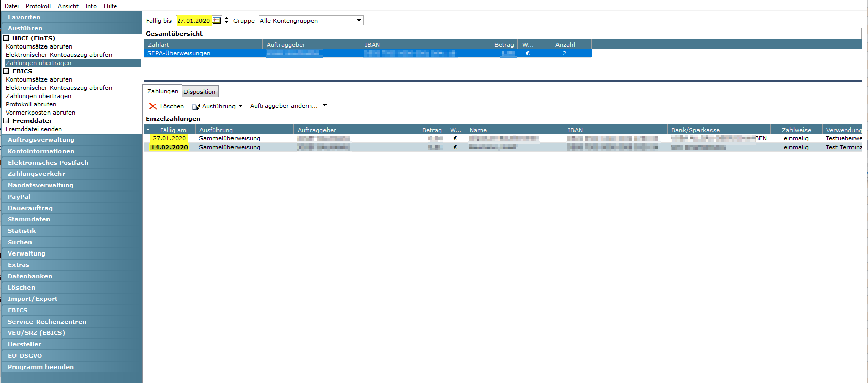Screen dimensions: 868x383
Task: Select EBICS Zahlungen übertragen
Action: tap(39, 96)
